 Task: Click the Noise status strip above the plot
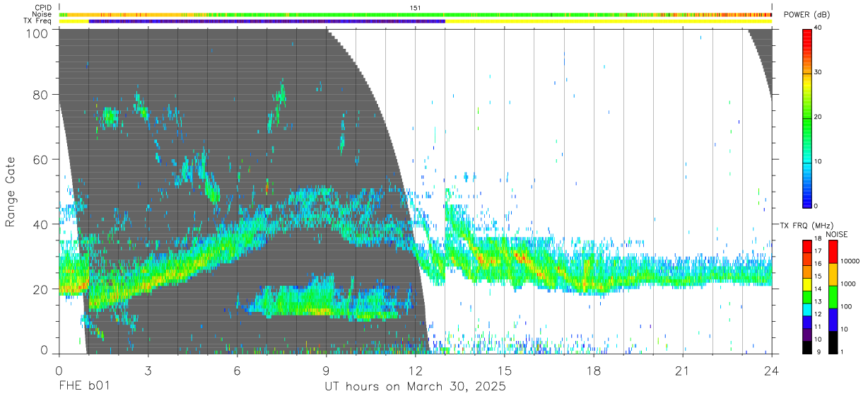pos(416,14)
